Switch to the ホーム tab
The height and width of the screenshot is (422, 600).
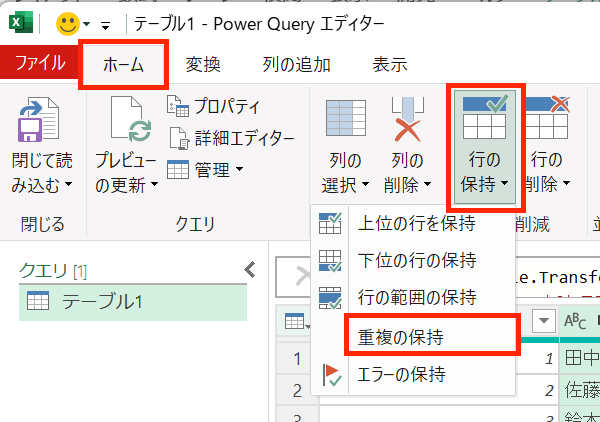pyautogui.click(x=123, y=64)
